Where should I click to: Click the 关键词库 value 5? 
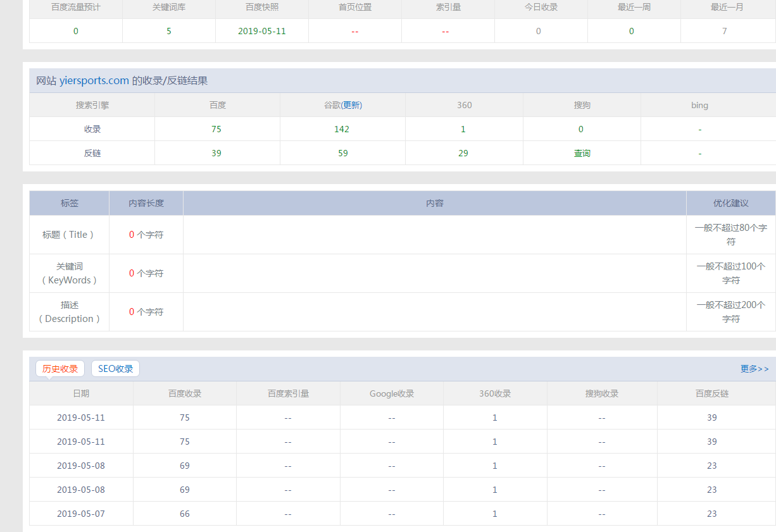[x=169, y=31]
